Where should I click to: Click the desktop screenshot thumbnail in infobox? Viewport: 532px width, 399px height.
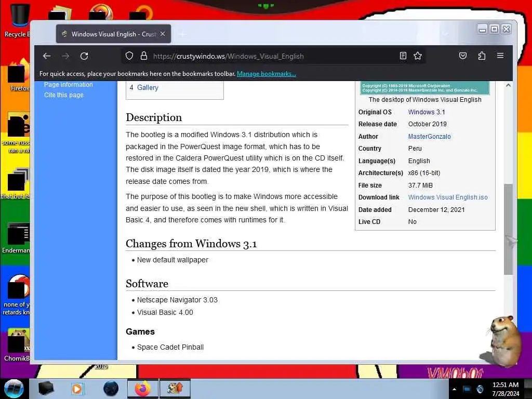425,88
